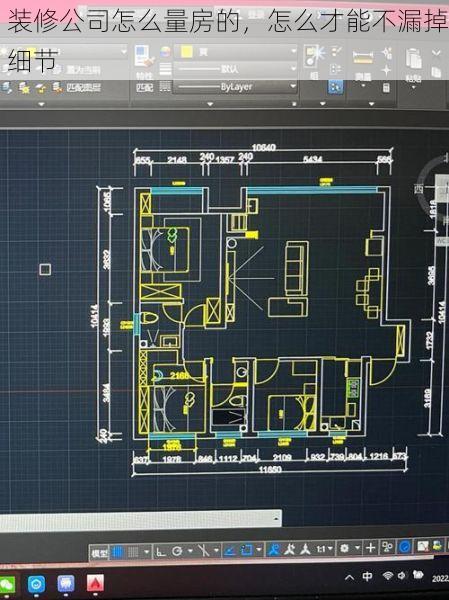Click the blue highlighted group selection icon
The image size is (449, 600).
(335, 87)
